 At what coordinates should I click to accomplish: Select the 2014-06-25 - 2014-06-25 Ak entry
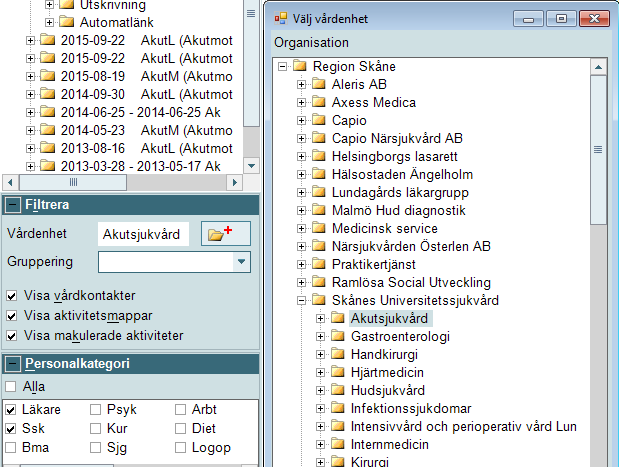[141, 113]
